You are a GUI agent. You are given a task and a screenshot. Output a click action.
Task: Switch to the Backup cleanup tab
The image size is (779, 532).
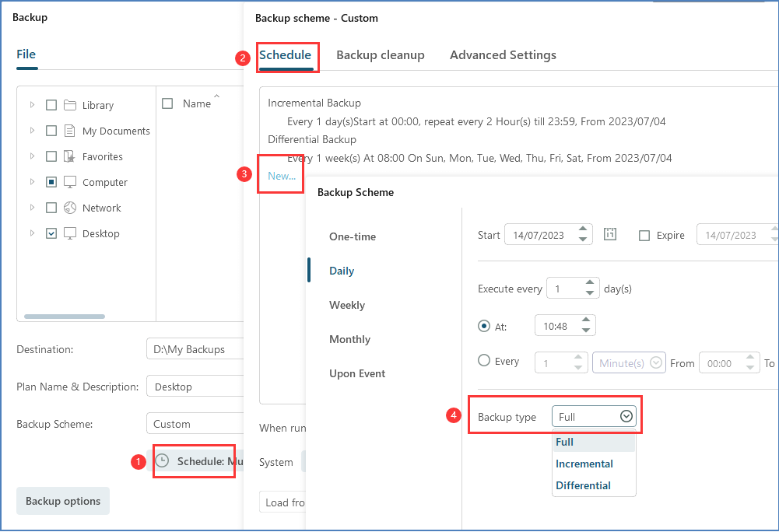tap(380, 54)
